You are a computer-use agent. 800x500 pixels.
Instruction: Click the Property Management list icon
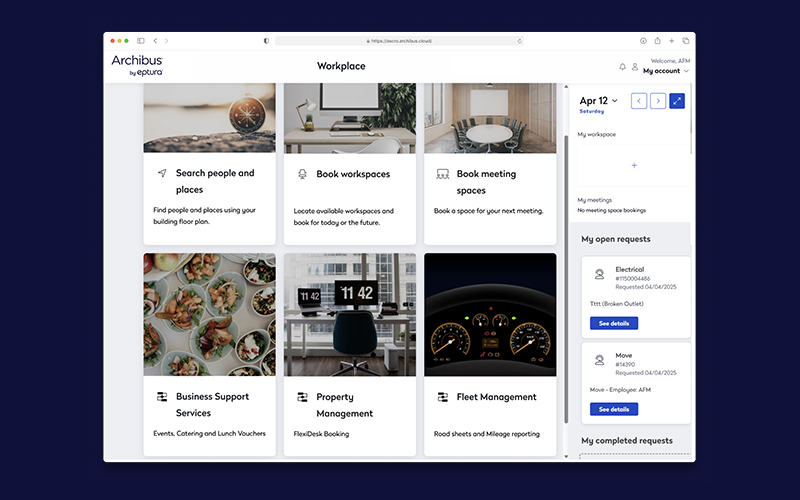pos(303,397)
